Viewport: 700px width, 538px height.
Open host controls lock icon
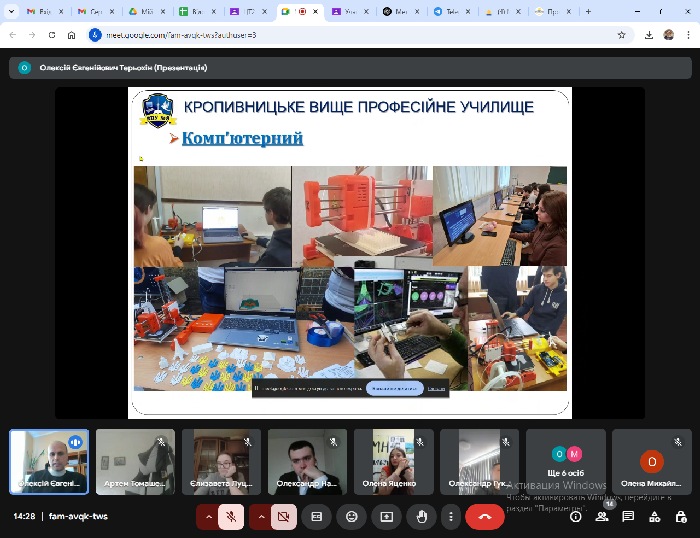coord(680,516)
